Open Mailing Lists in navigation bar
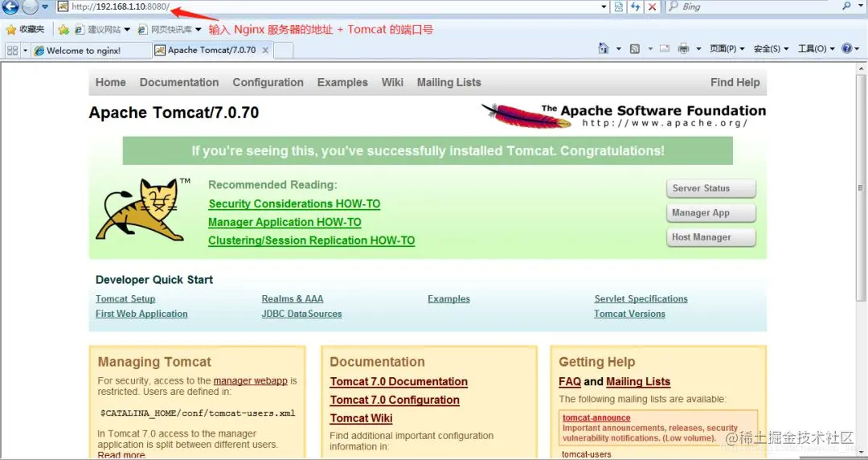The image size is (868, 460). [x=449, y=82]
